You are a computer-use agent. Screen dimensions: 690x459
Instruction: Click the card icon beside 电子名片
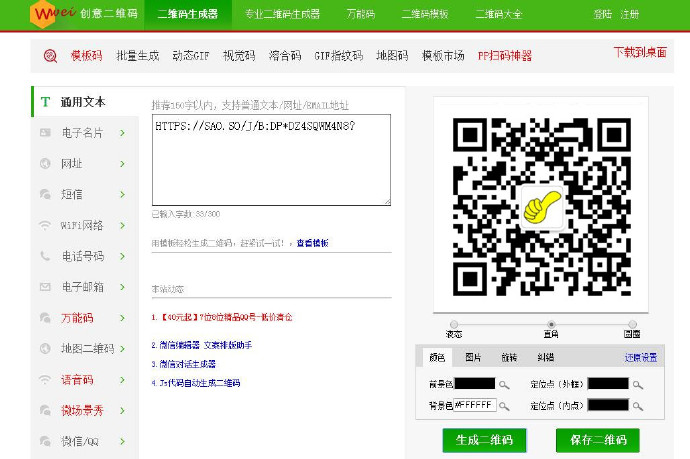pyautogui.click(x=45, y=132)
